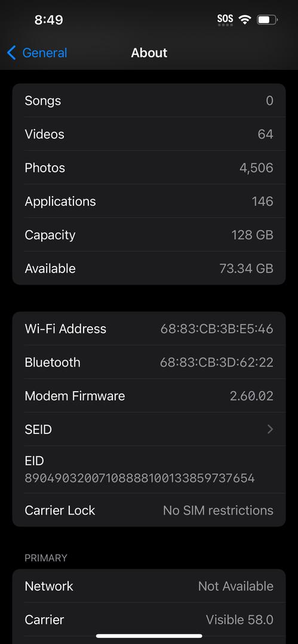Tap the Bluetooth address value

(x=217, y=363)
